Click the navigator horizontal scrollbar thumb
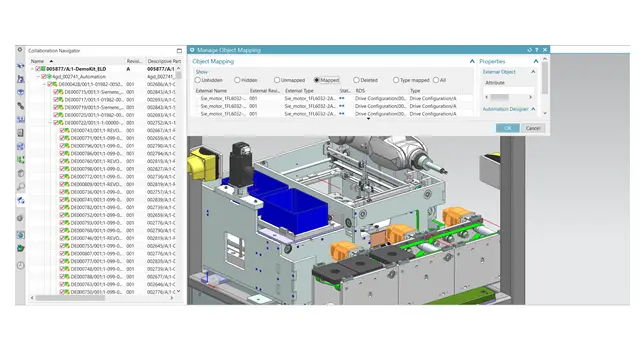The width and height of the screenshot is (640, 360). click(x=70, y=298)
